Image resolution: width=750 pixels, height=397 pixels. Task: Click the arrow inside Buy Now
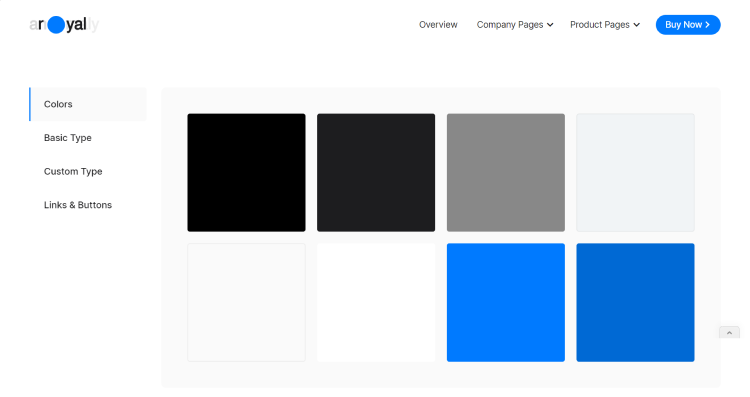tap(707, 25)
